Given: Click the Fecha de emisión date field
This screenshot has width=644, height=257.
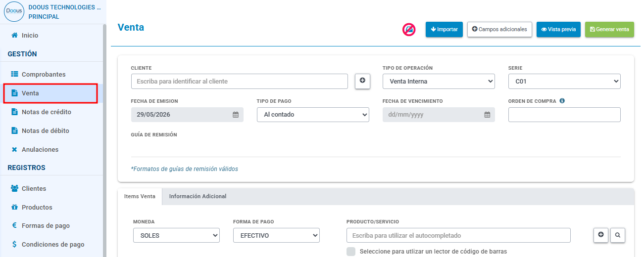Looking at the screenshot, I should pos(187,115).
